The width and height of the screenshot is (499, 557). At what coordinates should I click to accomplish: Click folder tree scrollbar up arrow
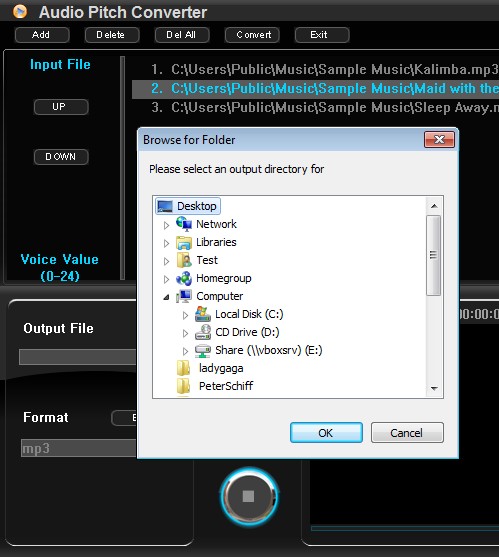[434, 206]
